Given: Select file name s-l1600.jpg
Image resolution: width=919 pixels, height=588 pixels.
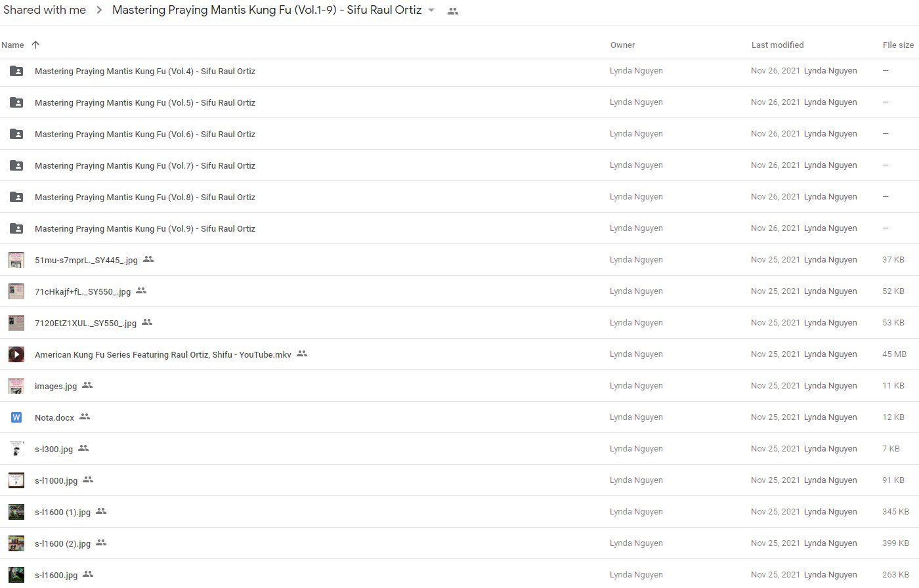Looking at the screenshot, I should click(x=56, y=575).
